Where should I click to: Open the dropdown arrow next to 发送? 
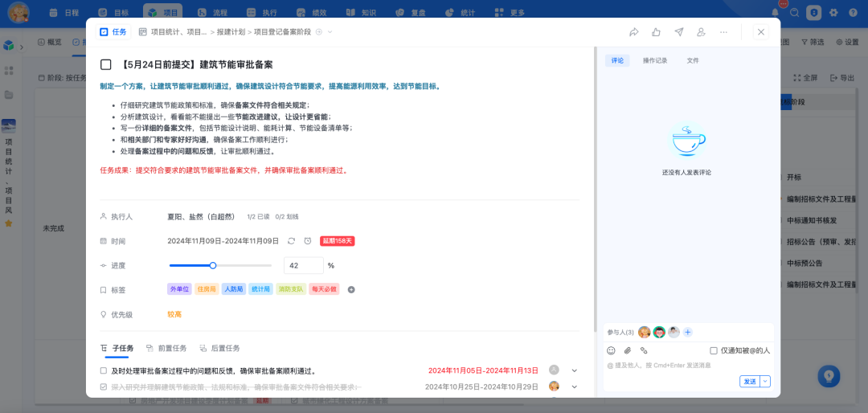(766, 382)
